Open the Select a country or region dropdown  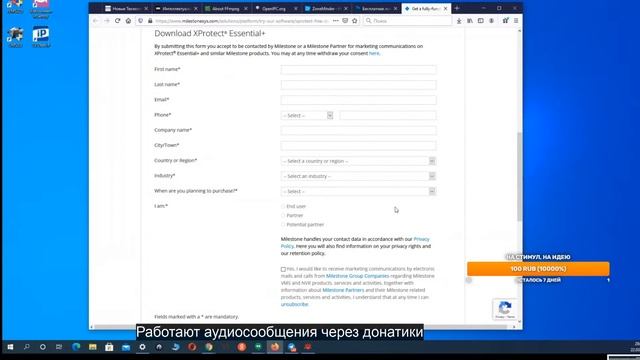click(358, 161)
